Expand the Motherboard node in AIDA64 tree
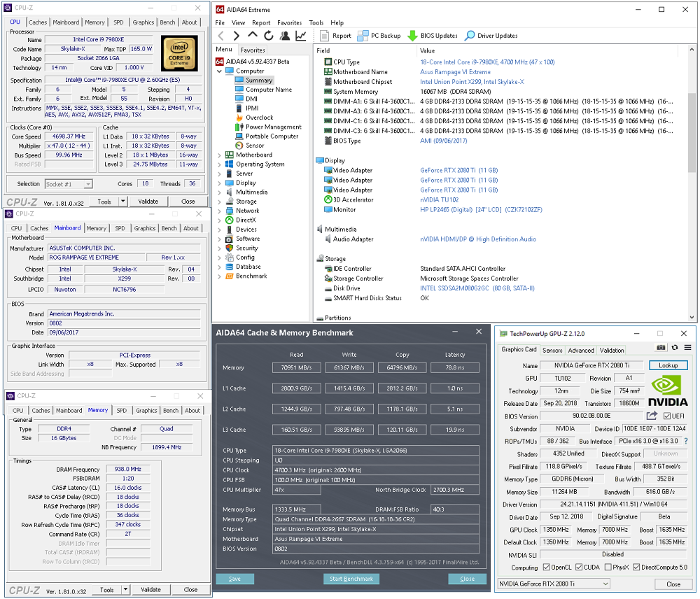The height and width of the screenshot is (599, 700). (x=219, y=155)
